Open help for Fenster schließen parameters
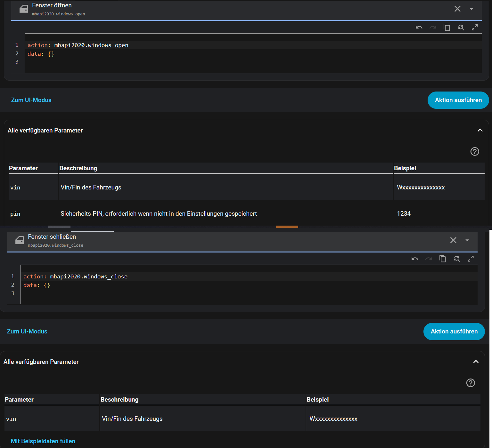492x448 pixels. pyautogui.click(x=471, y=383)
